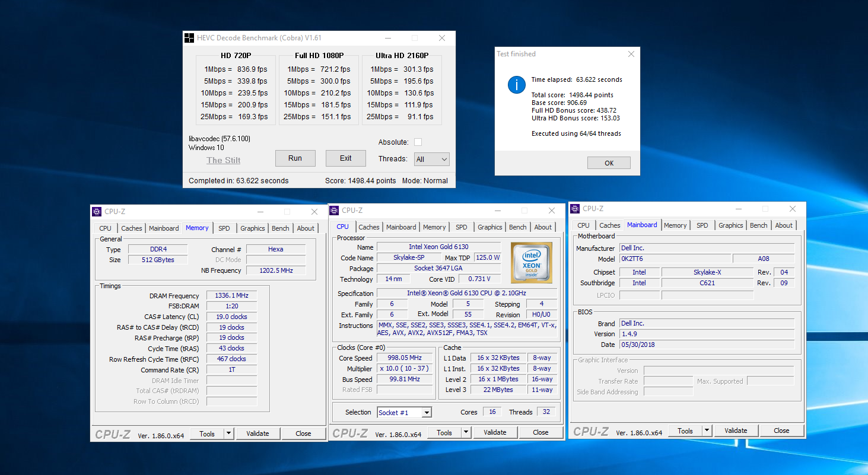
Task: Open About tab in CPU window
Action: (x=543, y=227)
